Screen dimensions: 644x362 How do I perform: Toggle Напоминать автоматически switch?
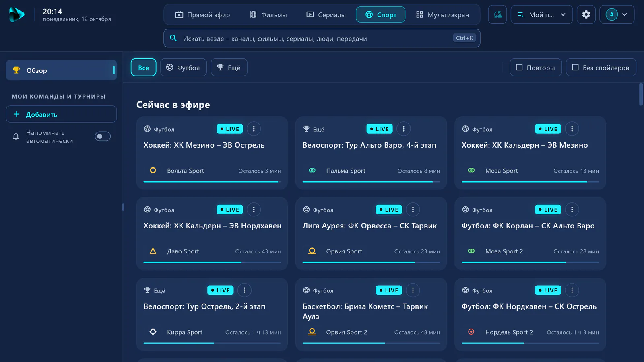[x=103, y=136]
